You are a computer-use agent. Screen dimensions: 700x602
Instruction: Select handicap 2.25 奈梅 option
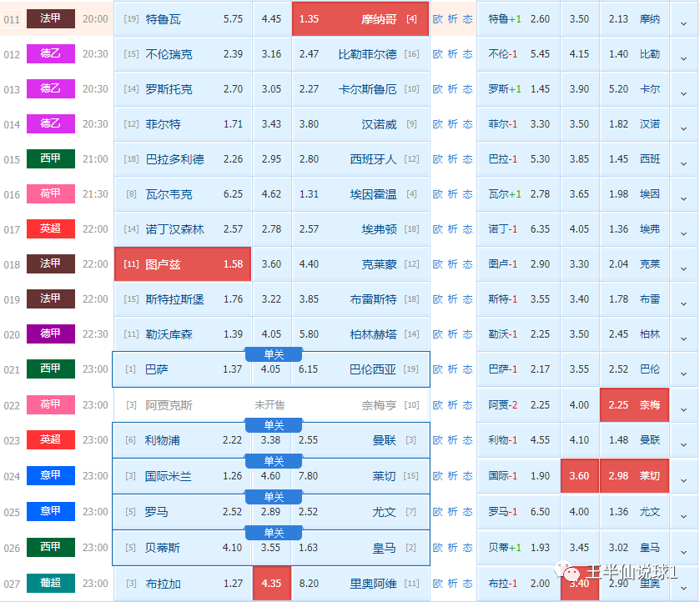[634, 405]
